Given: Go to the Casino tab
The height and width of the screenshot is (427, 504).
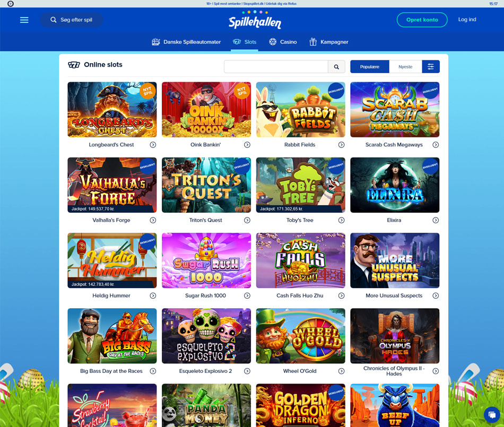Looking at the screenshot, I should pyautogui.click(x=283, y=42).
